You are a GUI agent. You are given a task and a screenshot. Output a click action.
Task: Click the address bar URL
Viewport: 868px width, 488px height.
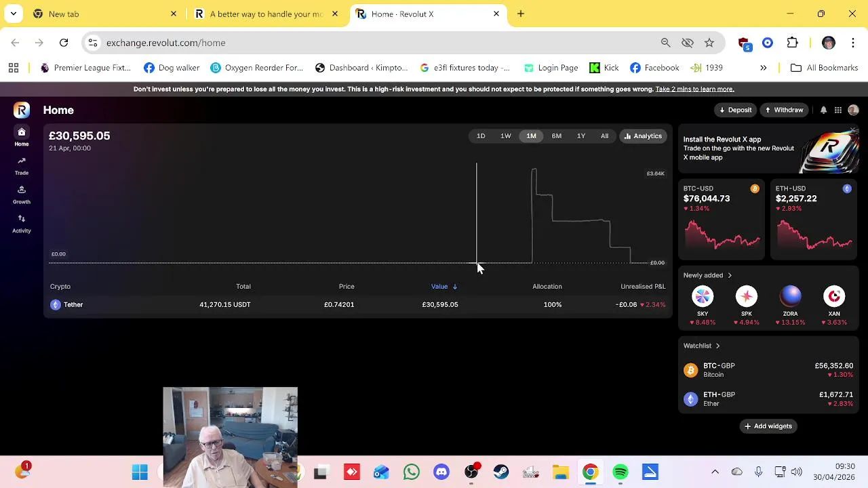pyautogui.click(x=165, y=43)
